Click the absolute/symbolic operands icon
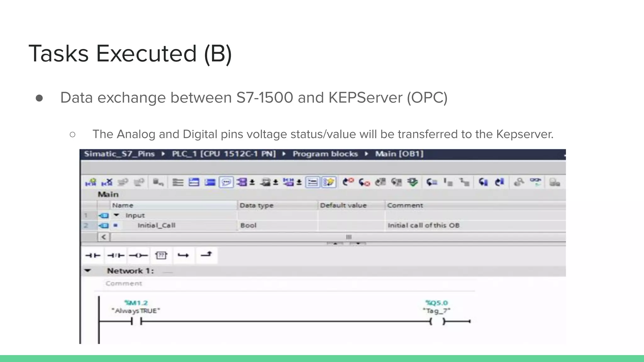Screen dimensions: 644x362 click(242, 182)
